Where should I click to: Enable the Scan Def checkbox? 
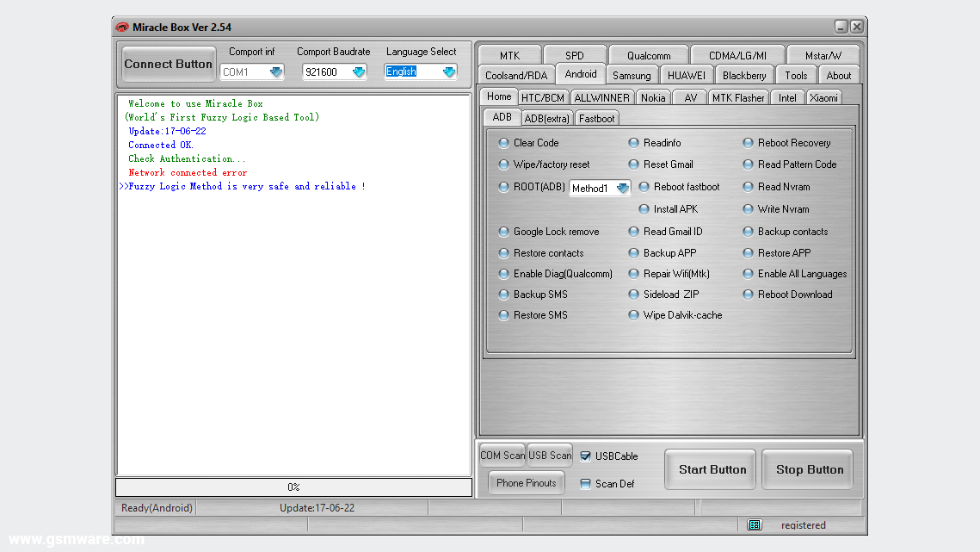[586, 484]
